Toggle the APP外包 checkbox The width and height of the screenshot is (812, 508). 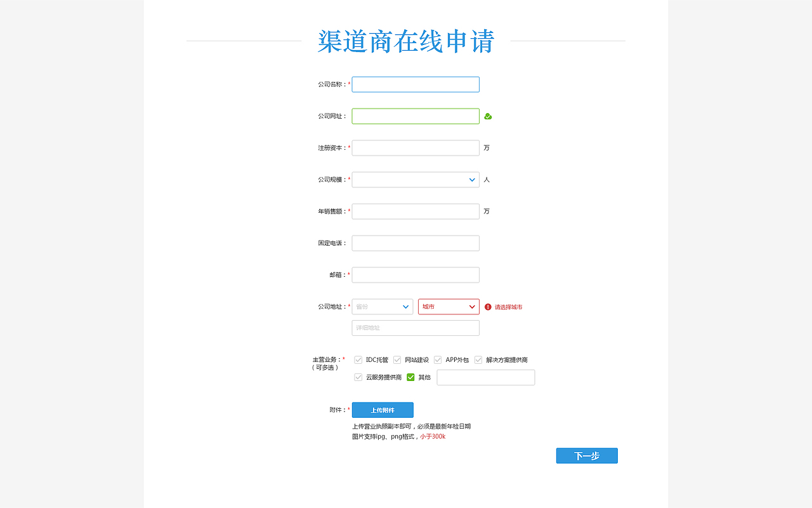[x=438, y=360]
